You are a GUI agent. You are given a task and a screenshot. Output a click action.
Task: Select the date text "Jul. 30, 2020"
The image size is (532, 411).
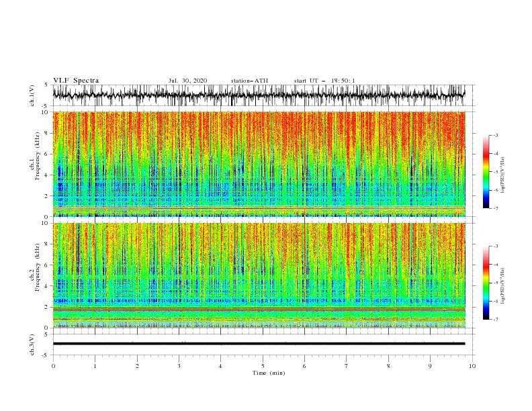point(187,81)
